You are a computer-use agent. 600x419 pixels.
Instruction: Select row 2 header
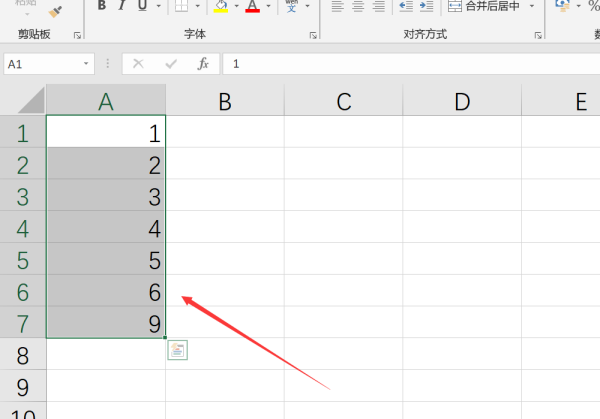[x=23, y=163]
